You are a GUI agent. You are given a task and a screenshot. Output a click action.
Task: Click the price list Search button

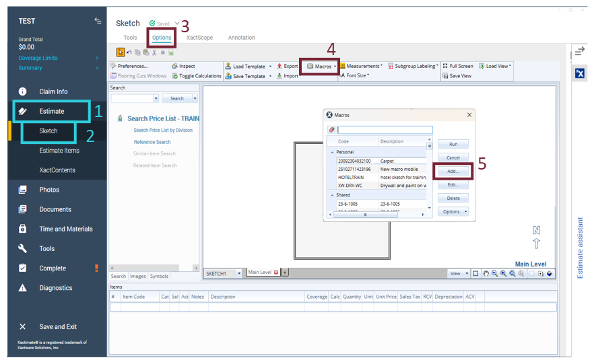tap(177, 98)
